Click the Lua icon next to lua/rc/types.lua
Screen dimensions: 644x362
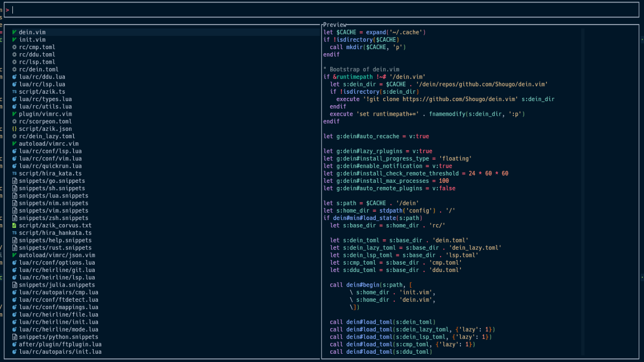click(14, 99)
